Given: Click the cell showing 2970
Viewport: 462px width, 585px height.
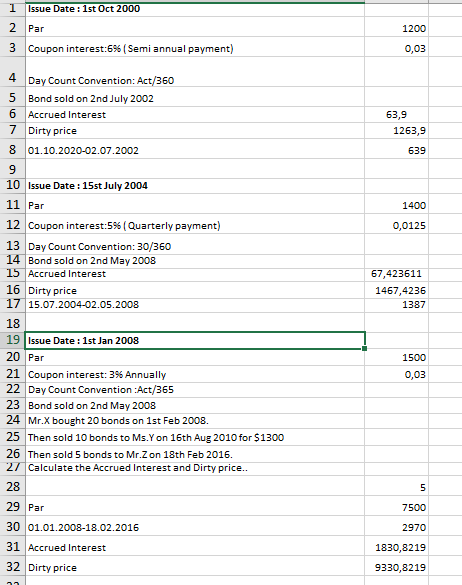Looking at the screenshot, I should (396, 526).
